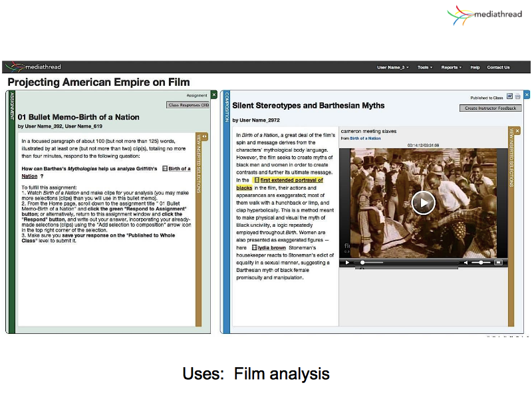Close the green Assignment panel

pyautogui.click(x=213, y=95)
